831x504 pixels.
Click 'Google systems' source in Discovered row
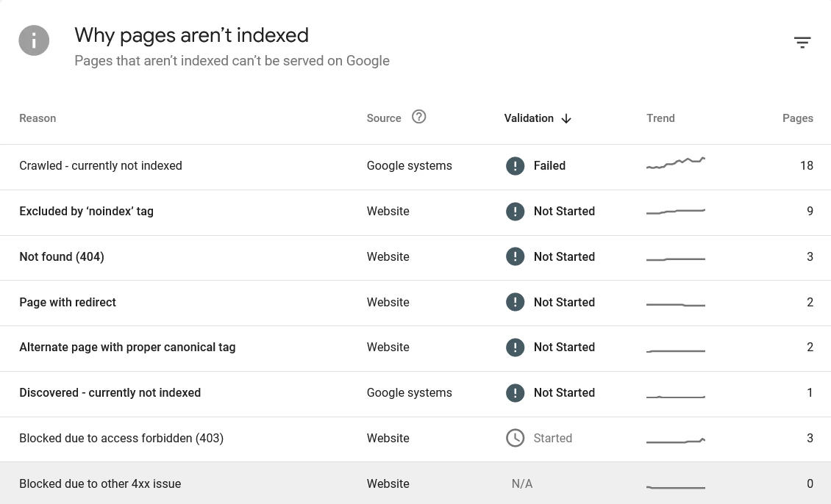point(409,393)
